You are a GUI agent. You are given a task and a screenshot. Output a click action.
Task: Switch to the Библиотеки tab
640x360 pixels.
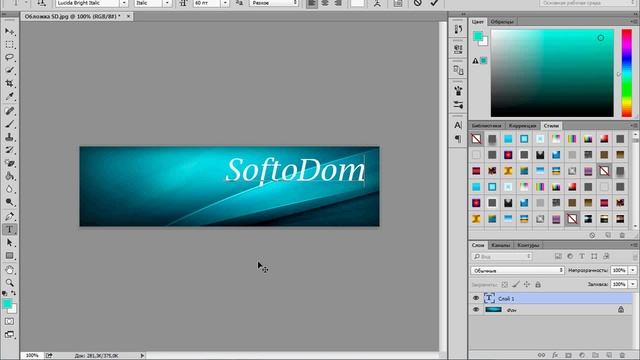[487, 126]
